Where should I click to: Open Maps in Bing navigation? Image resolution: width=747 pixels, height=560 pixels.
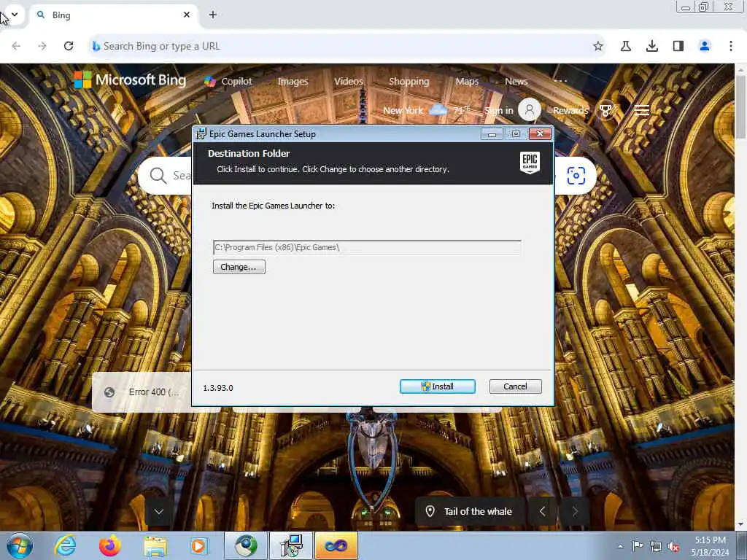click(x=467, y=81)
